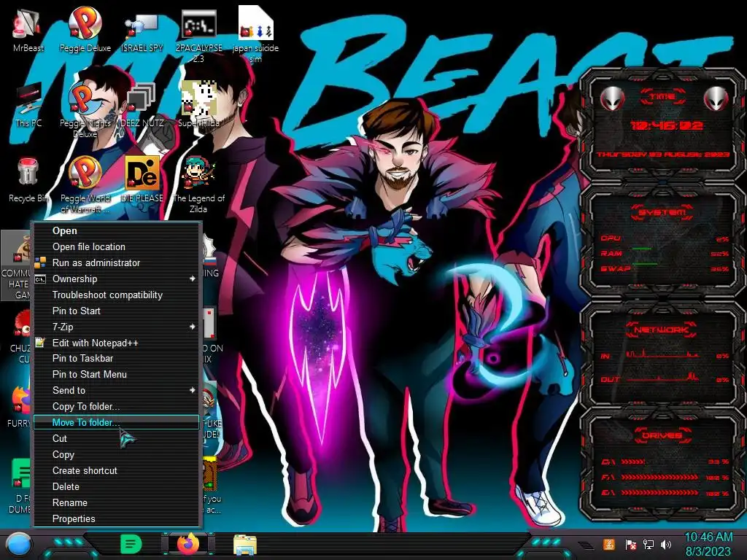Expand the Send to submenu

click(x=116, y=391)
